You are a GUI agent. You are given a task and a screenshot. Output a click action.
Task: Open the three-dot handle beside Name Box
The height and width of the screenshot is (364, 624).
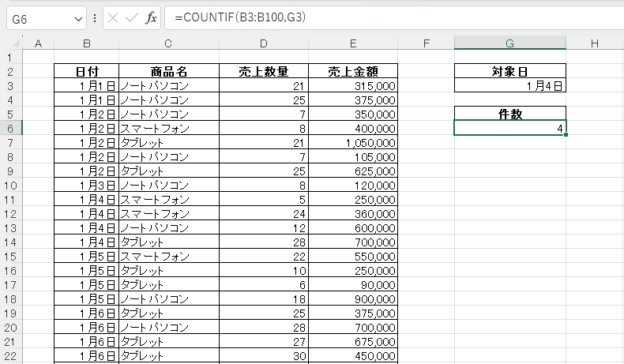click(x=95, y=18)
